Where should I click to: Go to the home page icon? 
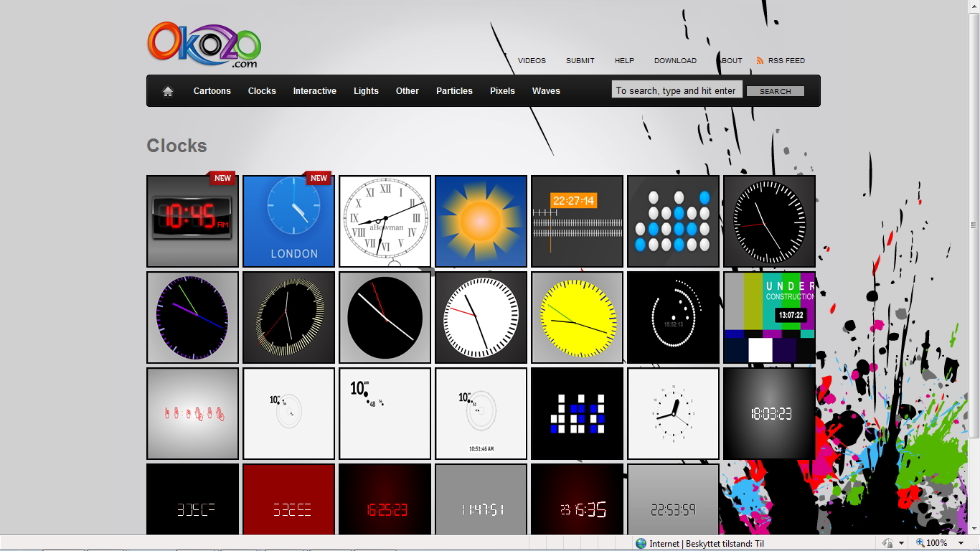(168, 91)
